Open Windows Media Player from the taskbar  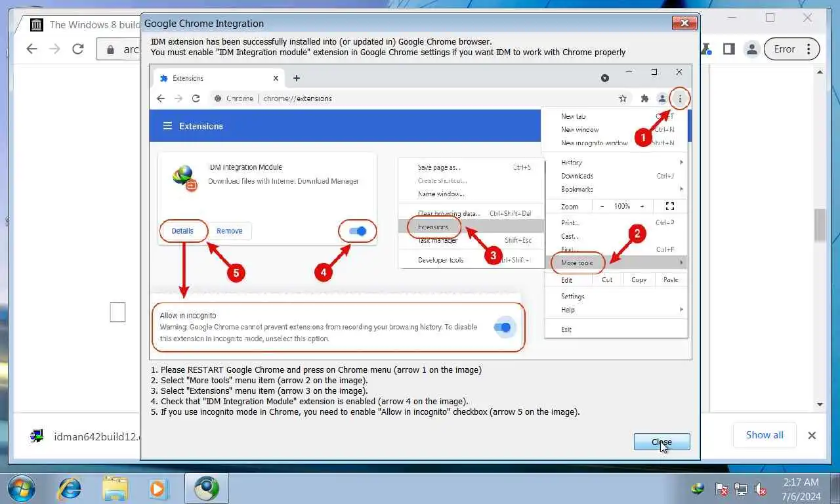[157, 488]
